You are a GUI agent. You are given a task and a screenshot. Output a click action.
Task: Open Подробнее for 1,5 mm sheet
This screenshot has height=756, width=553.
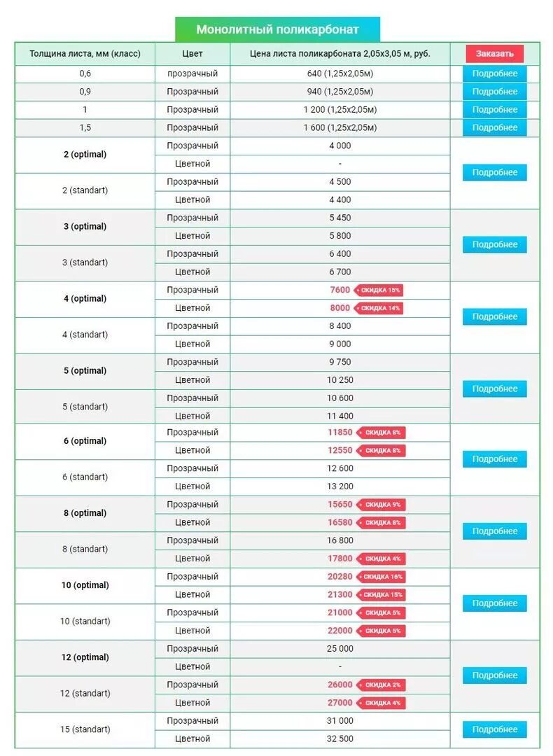(494, 128)
